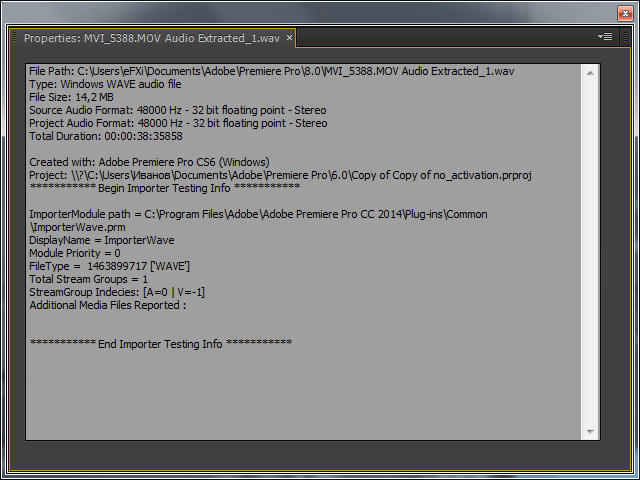Click the 'FileType = 1463899717' line
Screen dimensions: 640x480
(109, 266)
